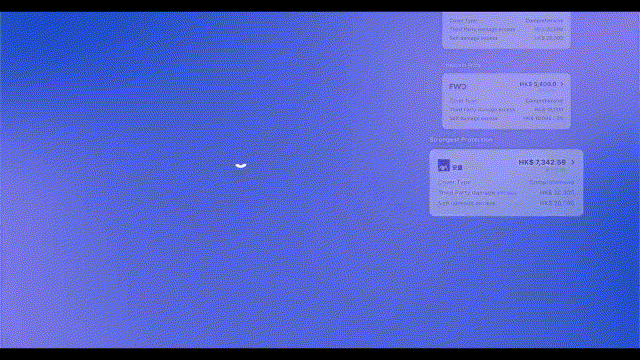Click the loading spinner
This screenshot has width=640, height=360.
pyautogui.click(x=241, y=165)
